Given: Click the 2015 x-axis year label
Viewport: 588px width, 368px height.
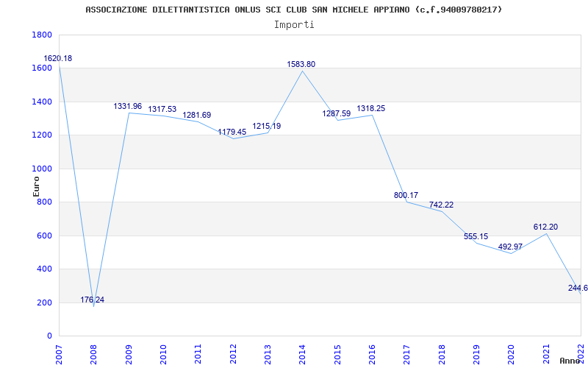Looking at the screenshot, I should [337, 354].
